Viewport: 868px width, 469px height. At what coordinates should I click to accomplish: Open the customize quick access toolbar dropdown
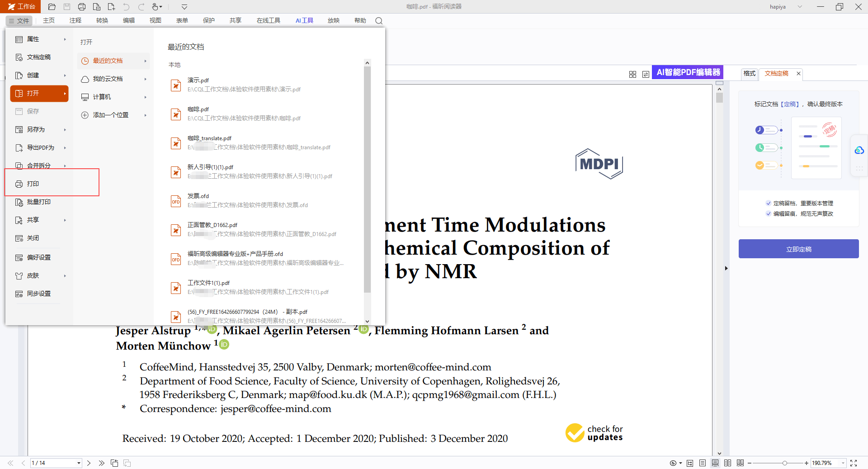click(x=184, y=7)
